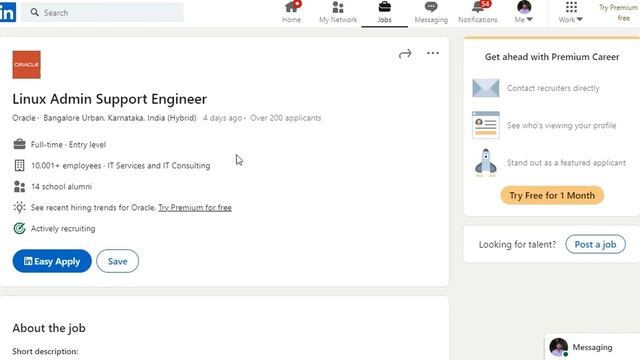Click the school alumni people icon
Screen dimensions: 640x360
pos(19,187)
